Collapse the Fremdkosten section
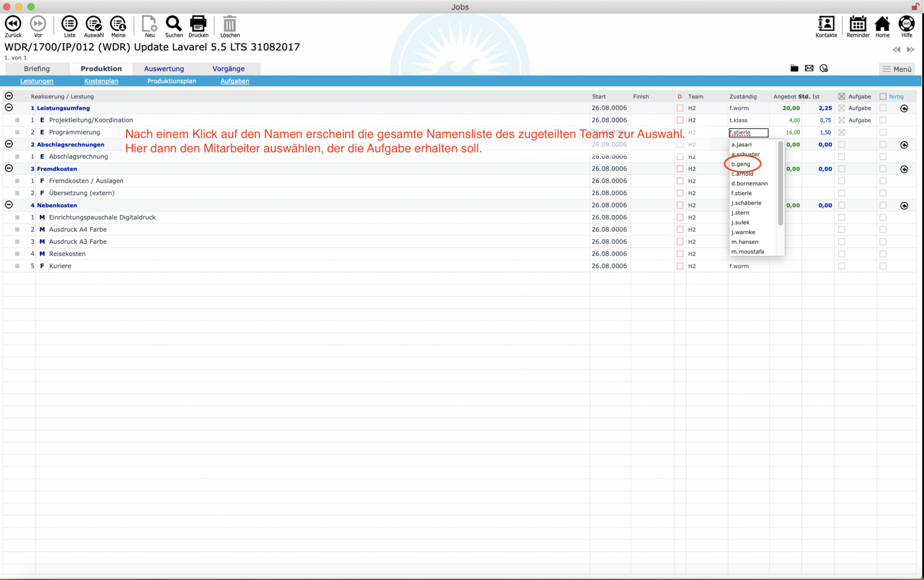The width and height of the screenshot is (924, 580). point(9,168)
